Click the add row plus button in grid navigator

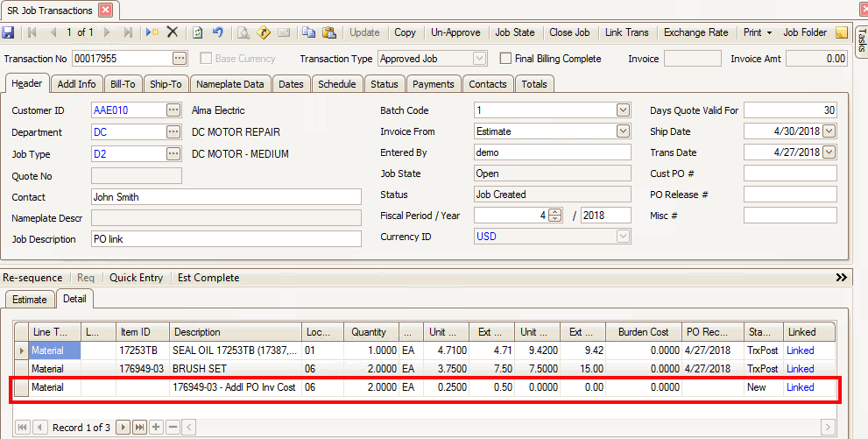[x=156, y=427]
